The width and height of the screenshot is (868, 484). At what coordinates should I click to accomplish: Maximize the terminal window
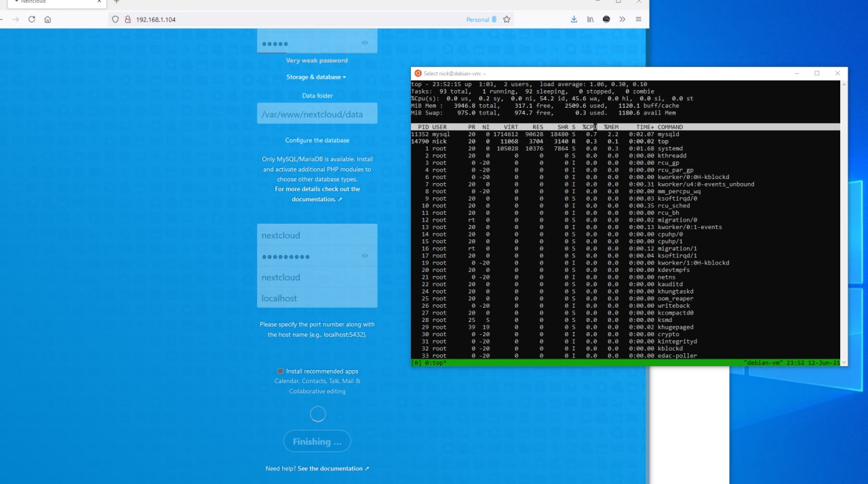point(817,73)
